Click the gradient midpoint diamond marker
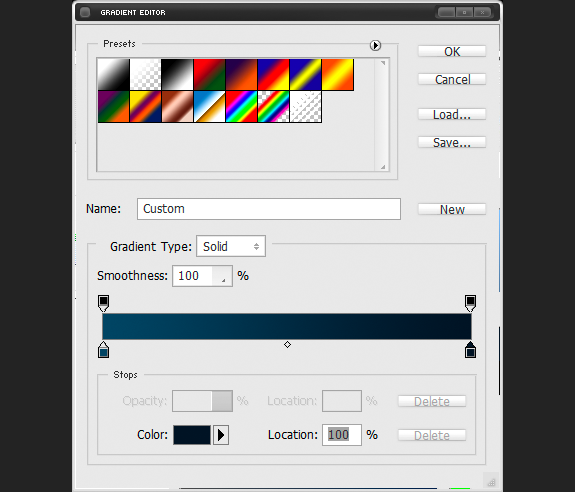575x492 pixels. click(288, 345)
